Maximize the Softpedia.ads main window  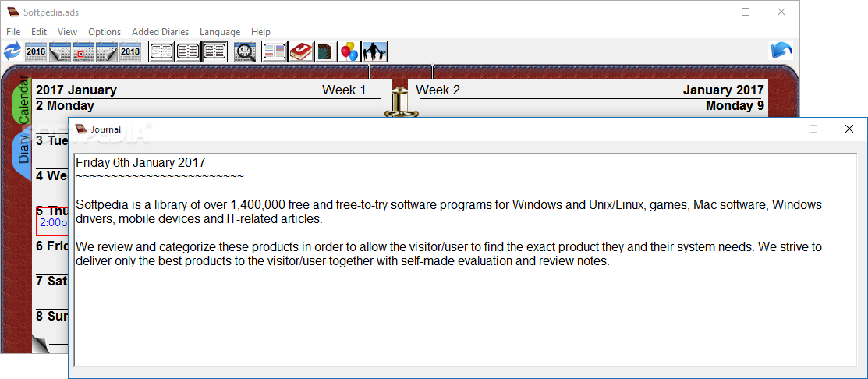[x=746, y=12]
